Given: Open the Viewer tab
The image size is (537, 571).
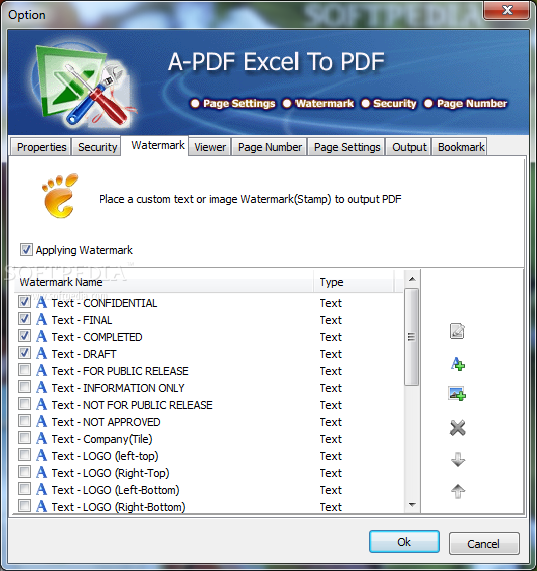Looking at the screenshot, I should point(210,147).
